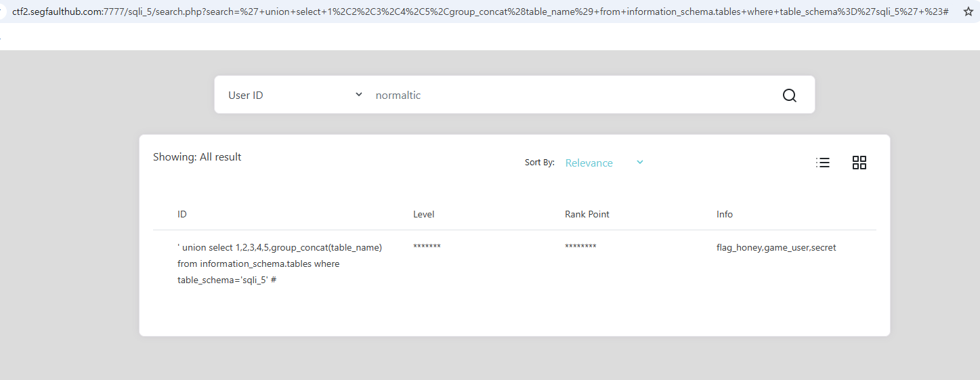Click the Showing: All result label

(x=197, y=157)
